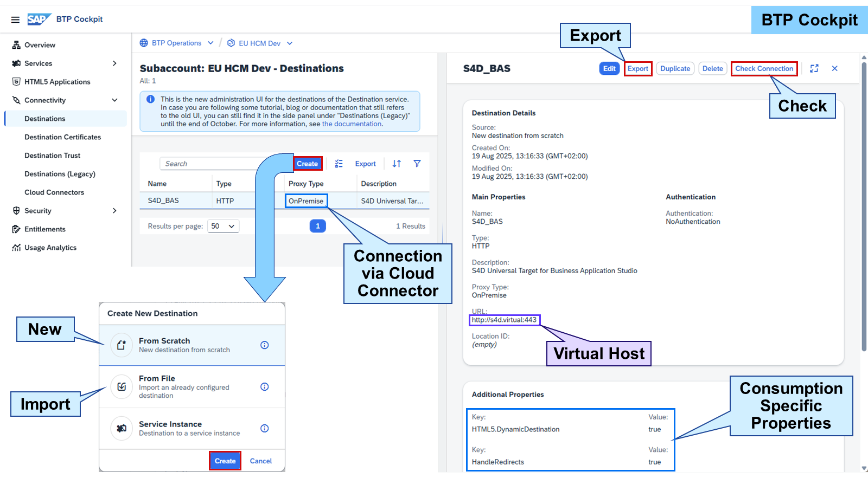This screenshot has height=478, width=868.
Task: Click the Service Instance option icon
Action: pyautogui.click(x=122, y=428)
